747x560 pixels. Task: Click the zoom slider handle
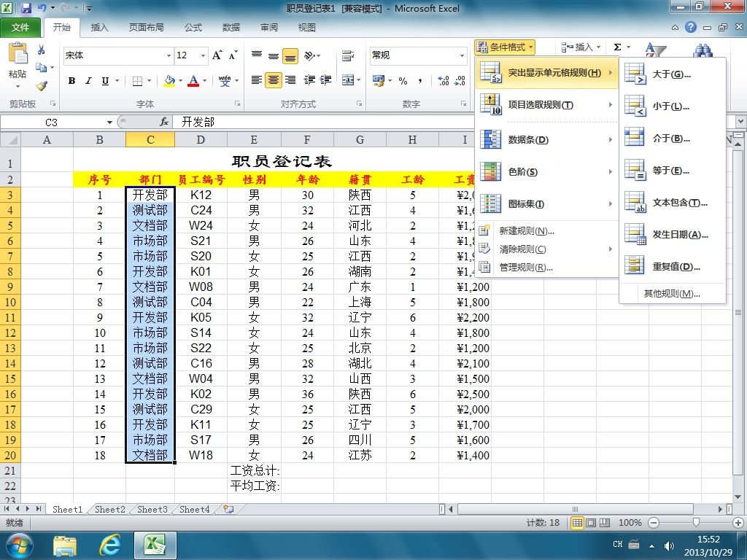pyautogui.click(x=696, y=523)
